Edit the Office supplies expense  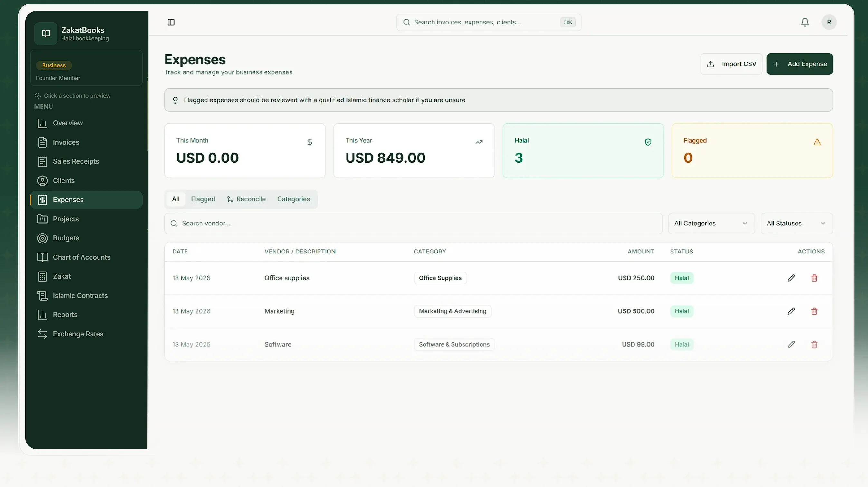coord(791,278)
